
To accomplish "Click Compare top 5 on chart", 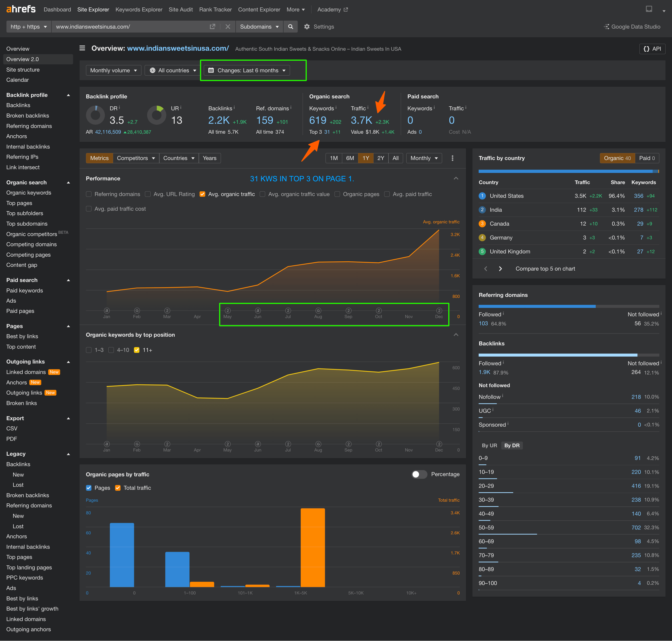I will 545,269.
